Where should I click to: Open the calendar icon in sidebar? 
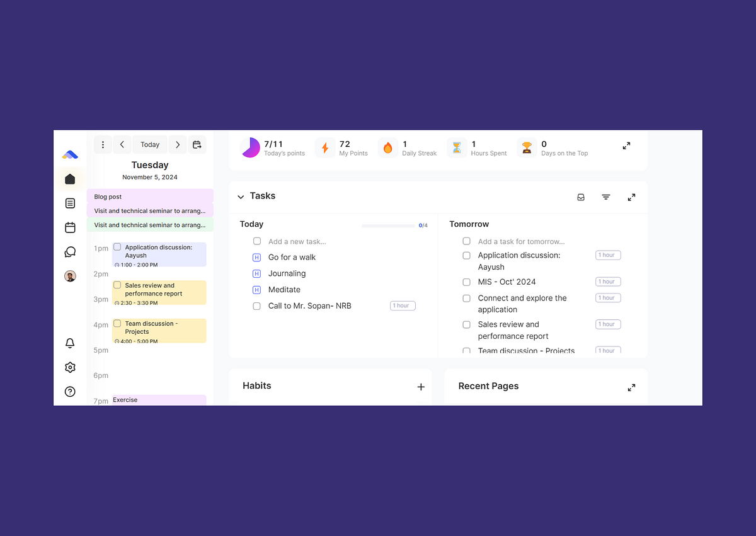[x=70, y=227]
